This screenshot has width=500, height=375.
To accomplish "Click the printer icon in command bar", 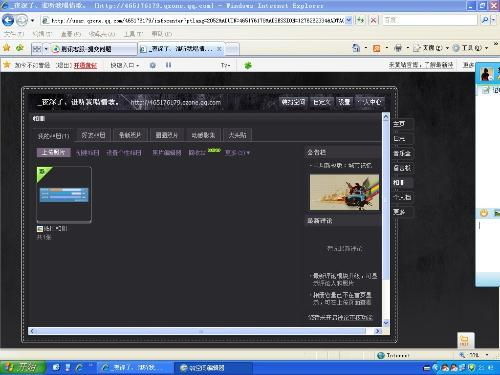I will [398, 49].
